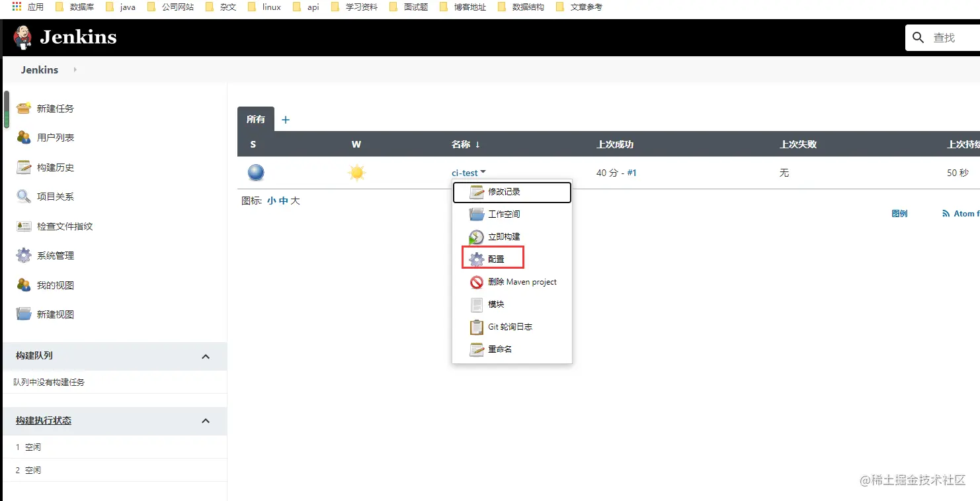Open the ci-test dropdown arrow

coord(483,172)
